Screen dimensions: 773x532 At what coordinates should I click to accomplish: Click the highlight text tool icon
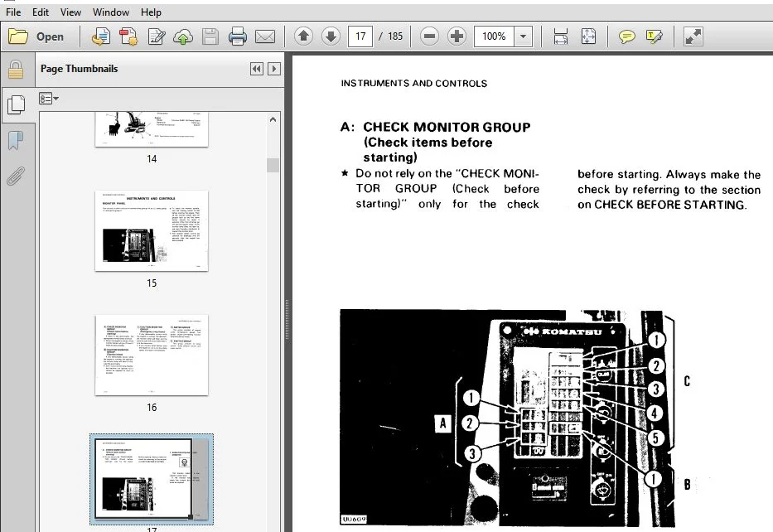click(655, 36)
